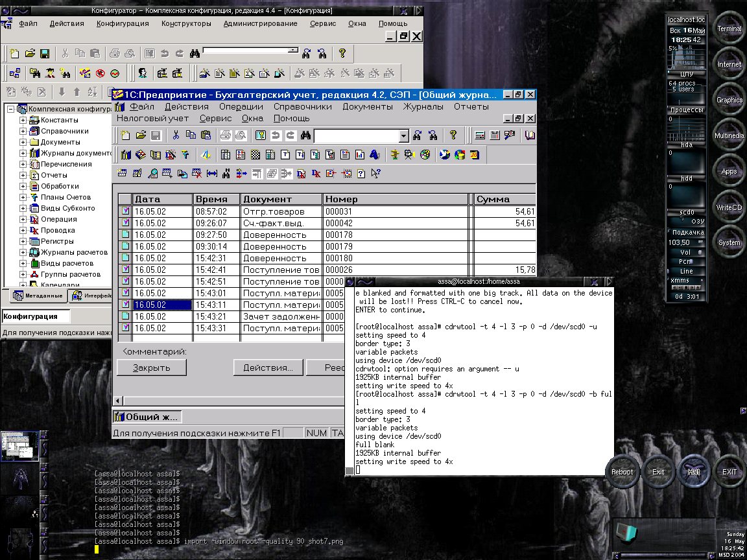Click the binoculars Find icon in 1C:Предприятие toolbar
The height and width of the screenshot is (560, 747).
(x=305, y=135)
